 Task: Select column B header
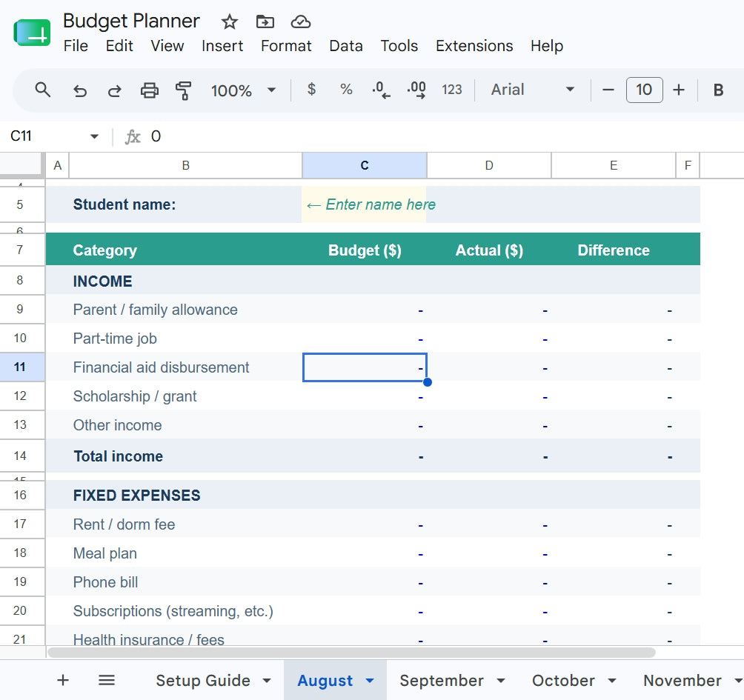click(185, 165)
